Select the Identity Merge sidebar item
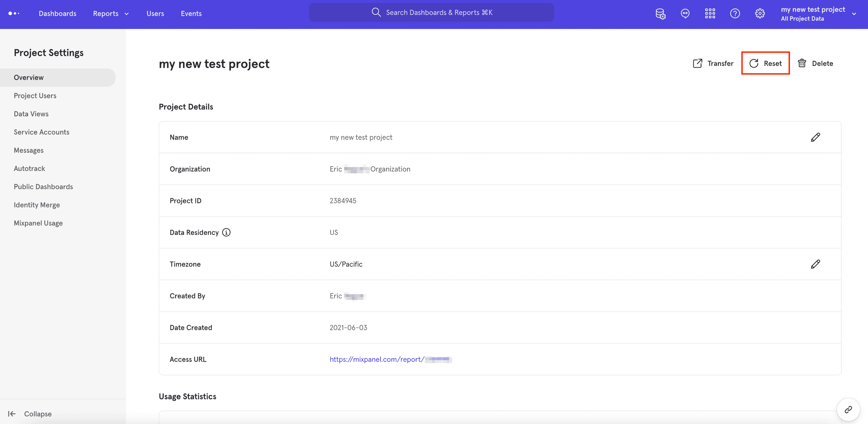This screenshot has width=868, height=424. click(x=37, y=205)
